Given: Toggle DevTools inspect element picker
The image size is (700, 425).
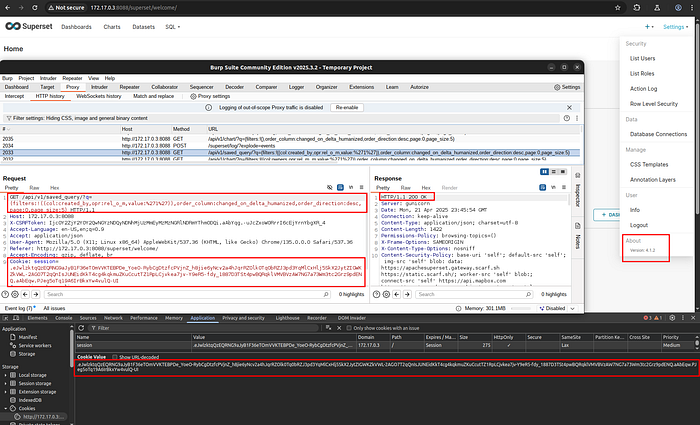Looking at the screenshot, I should click(x=6, y=318).
